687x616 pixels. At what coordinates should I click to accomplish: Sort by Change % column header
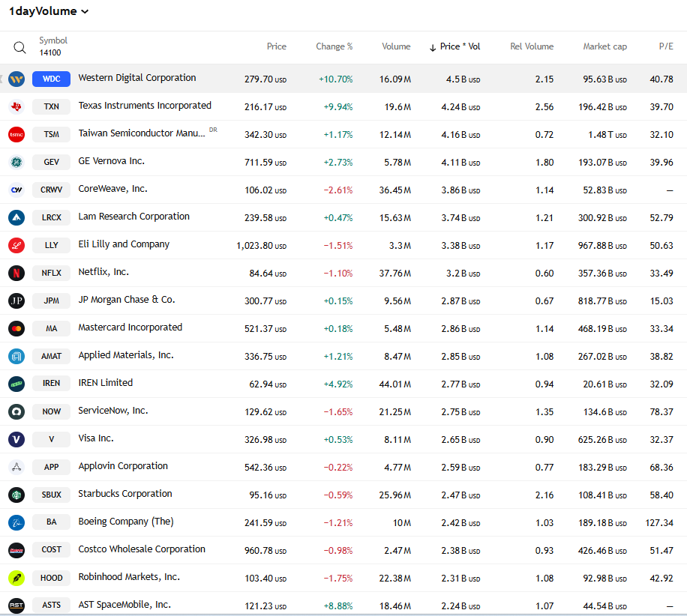[334, 46]
